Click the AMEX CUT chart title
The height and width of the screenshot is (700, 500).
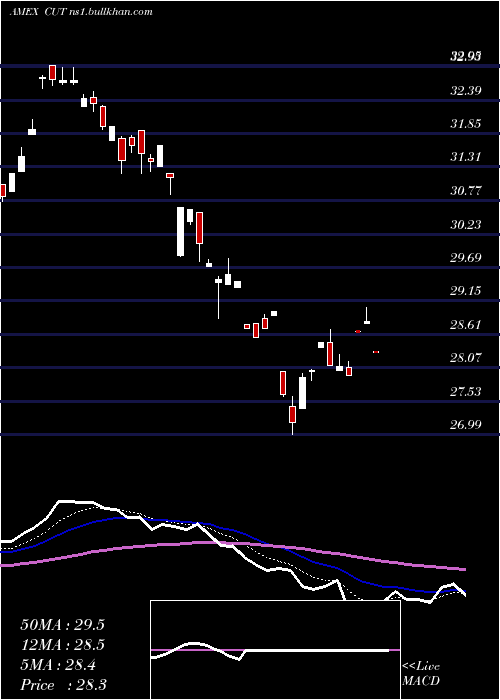coord(81,12)
